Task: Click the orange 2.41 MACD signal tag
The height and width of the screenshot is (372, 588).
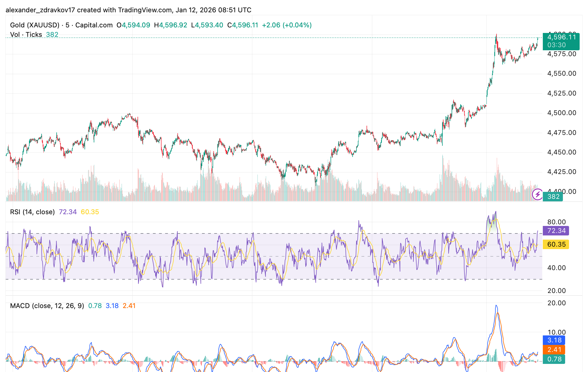Action: [x=554, y=350]
